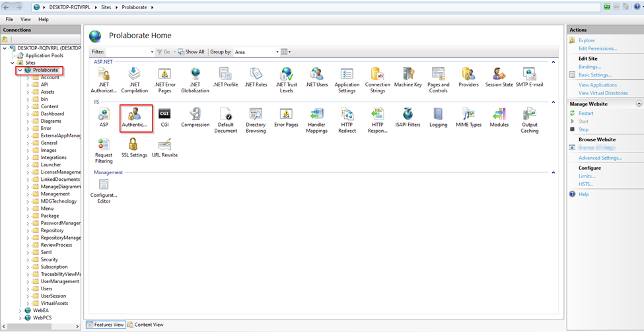This screenshot has width=644, height=332.
Task: Open IIS Error Pages feature
Action: pos(286,117)
